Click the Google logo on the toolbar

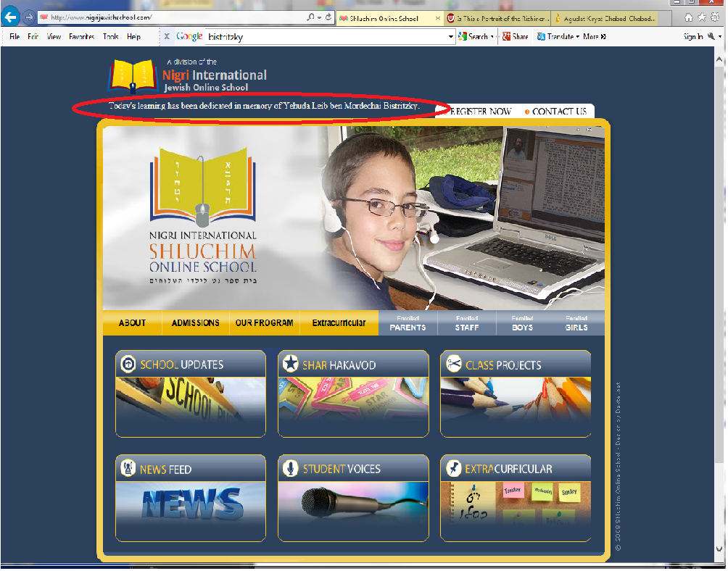(x=189, y=36)
